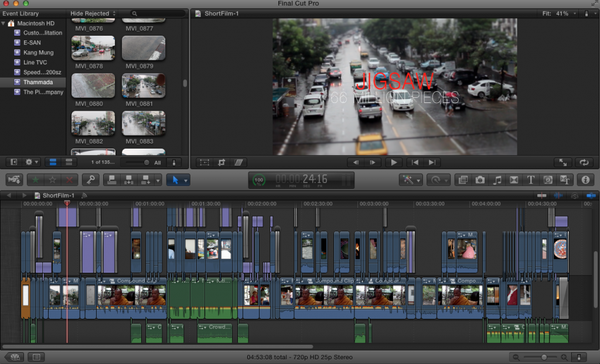
Task: Open the Hide Rejected filter dropdown
Action: click(x=93, y=13)
